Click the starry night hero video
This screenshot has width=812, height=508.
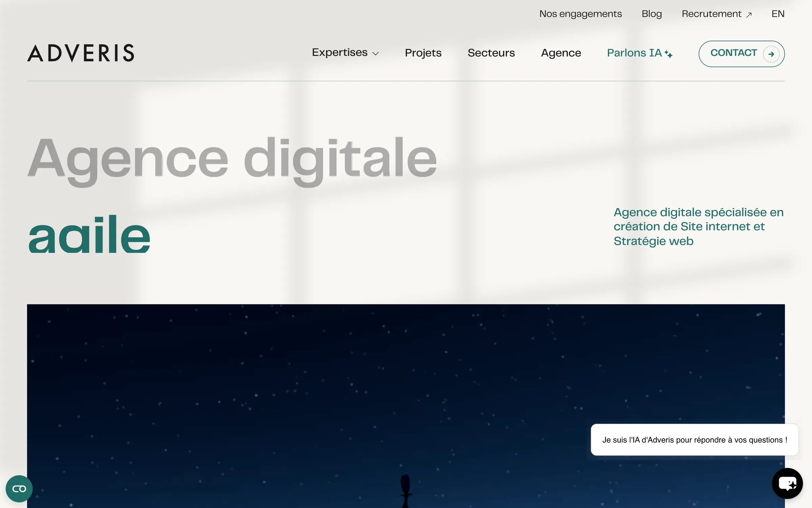tap(406, 406)
